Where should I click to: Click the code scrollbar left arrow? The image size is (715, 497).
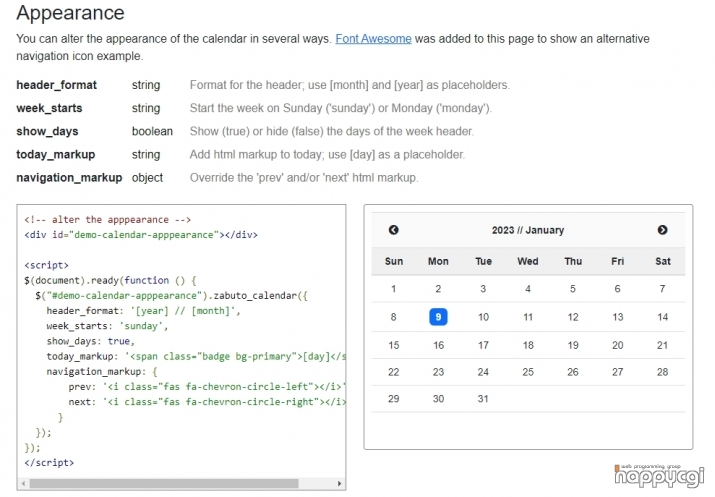click(23, 483)
